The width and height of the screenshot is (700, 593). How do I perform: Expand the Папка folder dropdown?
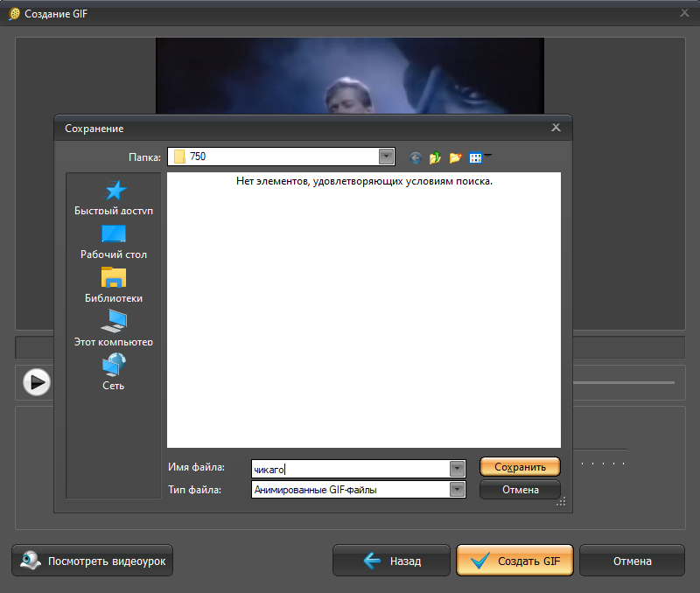[386, 157]
